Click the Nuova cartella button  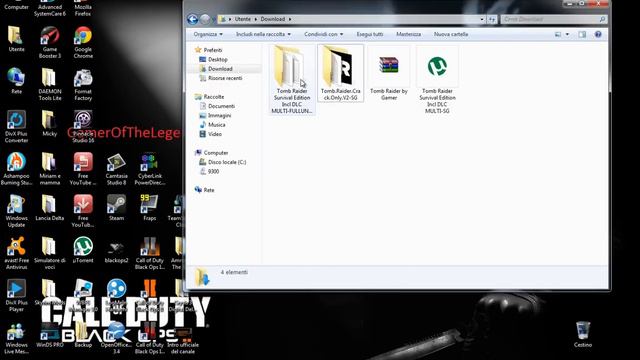pyautogui.click(x=451, y=34)
